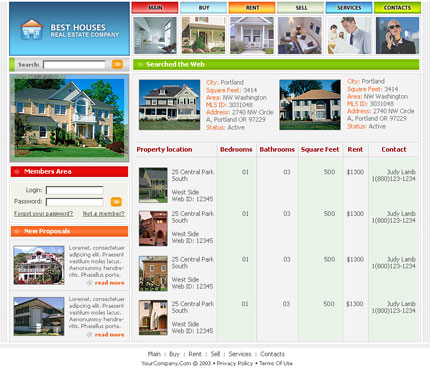Image resolution: width=430 pixels, height=372 pixels.
Task: Click the Forgot your password link
Action: click(x=44, y=213)
